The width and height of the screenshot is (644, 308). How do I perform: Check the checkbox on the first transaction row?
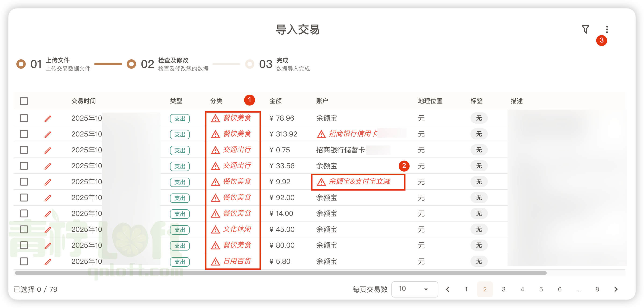(x=24, y=118)
